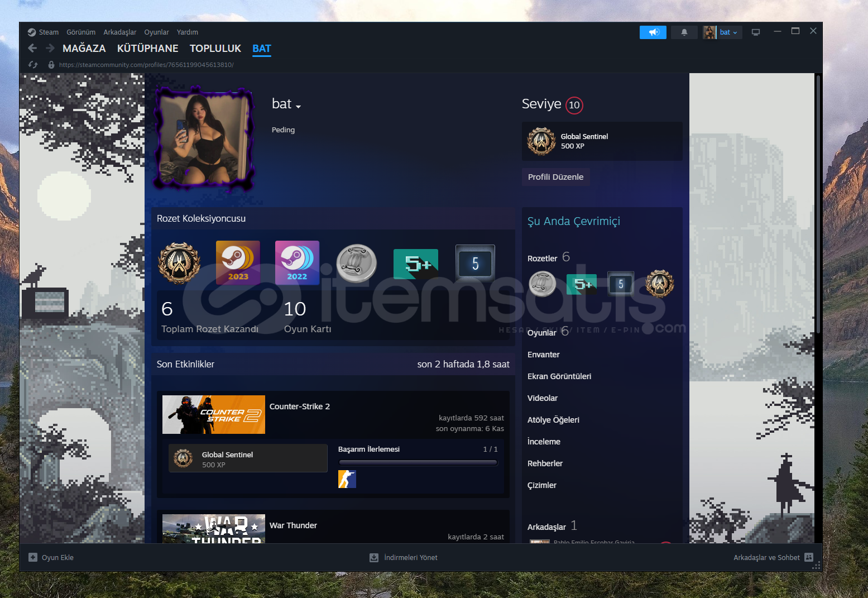Click the large profile avatar picture
Viewport: 868px width, 598px height.
pos(204,138)
